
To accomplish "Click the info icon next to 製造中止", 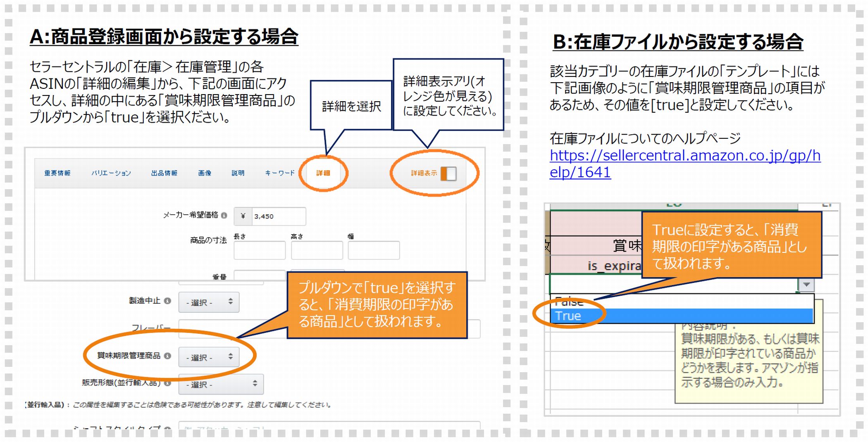I will pyautogui.click(x=167, y=301).
